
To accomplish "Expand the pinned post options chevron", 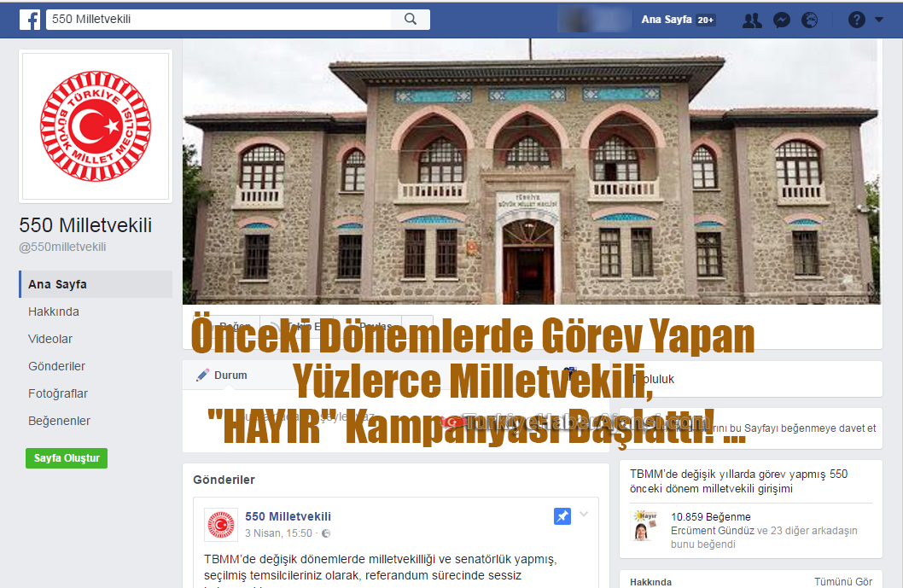I will [x=584, y=515].
